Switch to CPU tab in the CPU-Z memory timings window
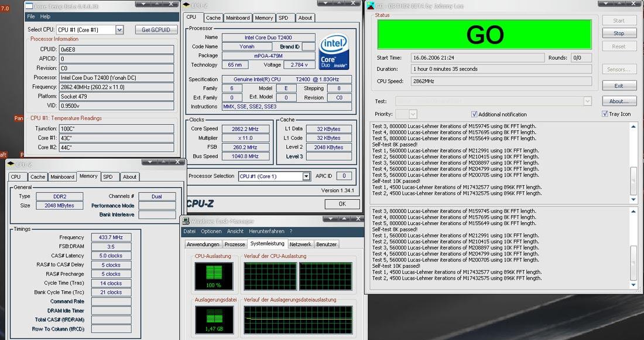This screenshot has width=644, height=340. click(16, 177)
